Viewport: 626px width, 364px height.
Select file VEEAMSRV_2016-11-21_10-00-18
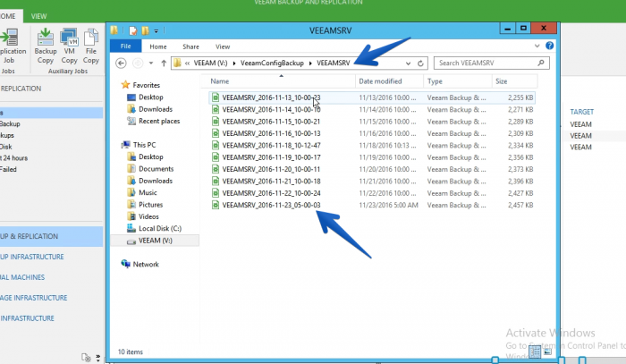pos(271,182)
